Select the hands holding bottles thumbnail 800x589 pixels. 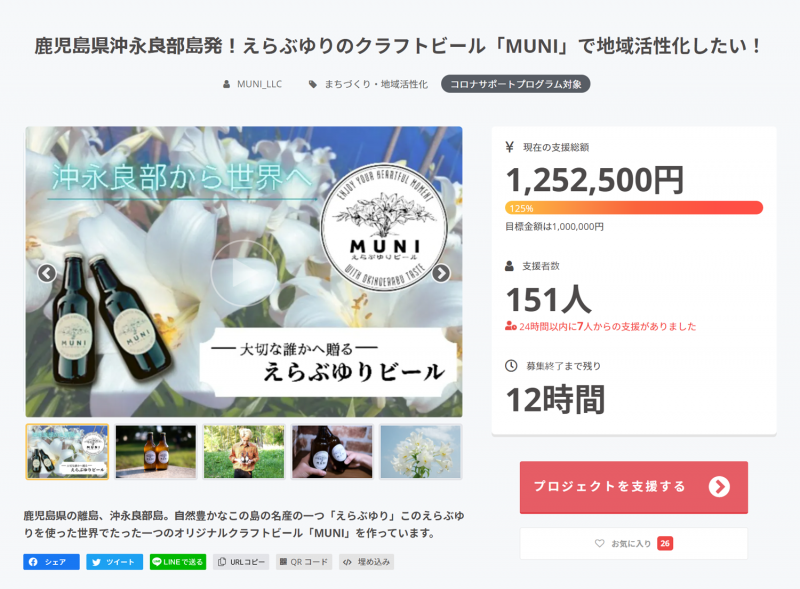332,452
